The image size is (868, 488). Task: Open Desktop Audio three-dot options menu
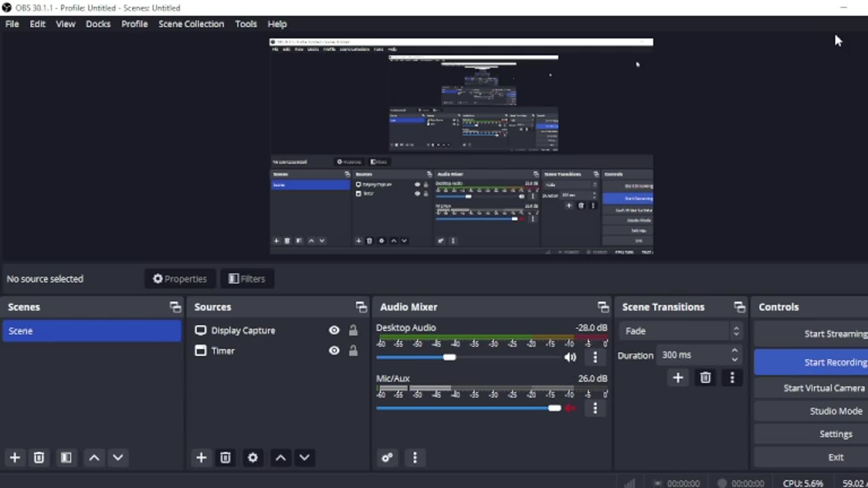(595, 357)
